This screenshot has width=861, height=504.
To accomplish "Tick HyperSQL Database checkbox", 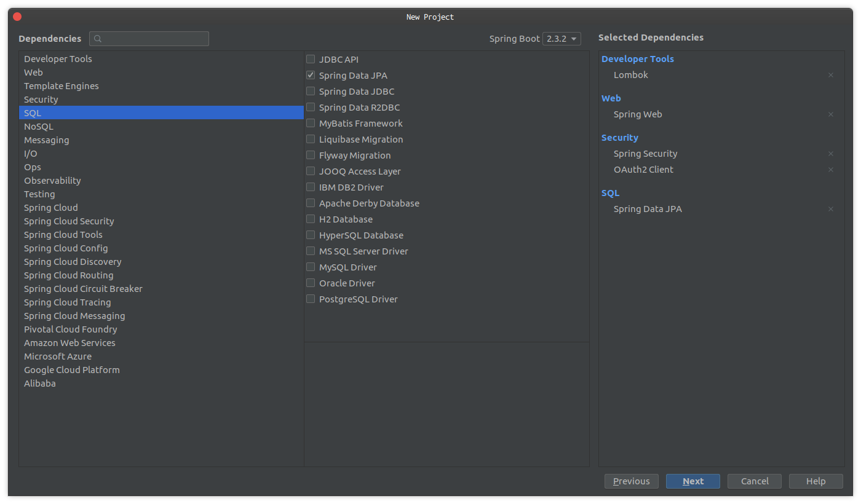I will pos(311,235).
